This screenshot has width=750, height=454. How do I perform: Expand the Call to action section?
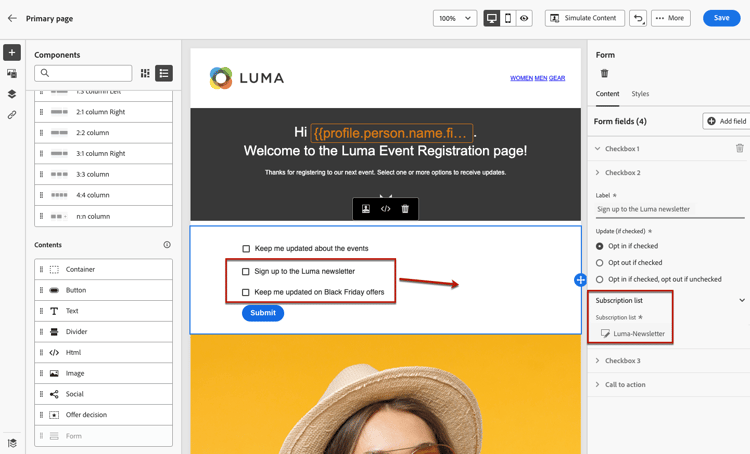pos(597,385)
